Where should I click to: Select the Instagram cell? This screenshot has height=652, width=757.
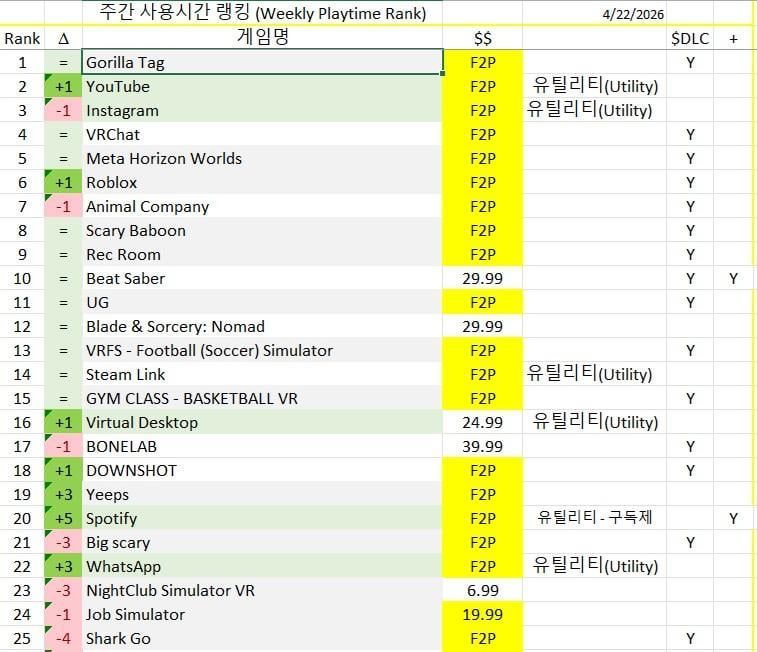262,111
